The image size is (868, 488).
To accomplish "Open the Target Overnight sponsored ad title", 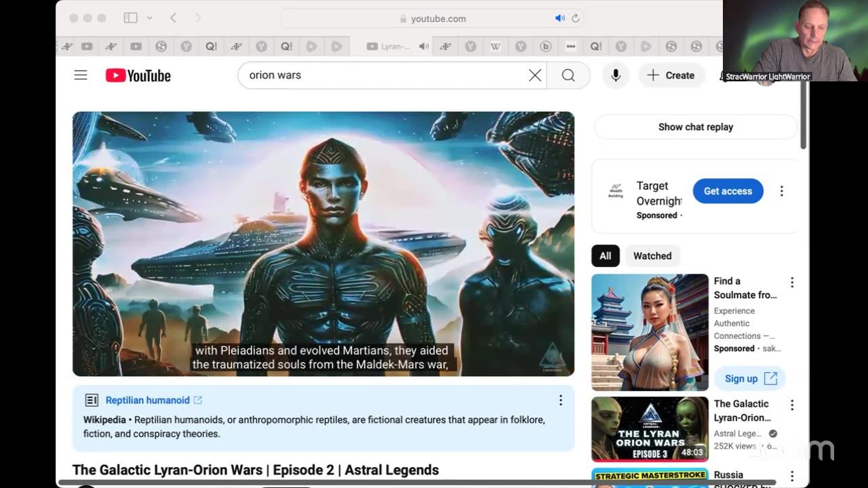I will (x=658, y=193).
